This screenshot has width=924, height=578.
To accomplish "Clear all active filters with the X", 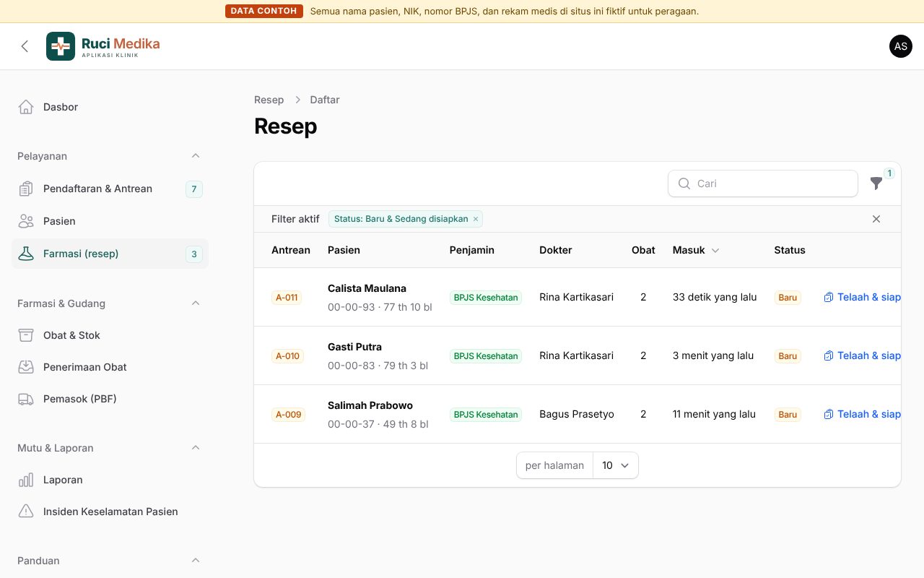I will (x=876, y=219).
